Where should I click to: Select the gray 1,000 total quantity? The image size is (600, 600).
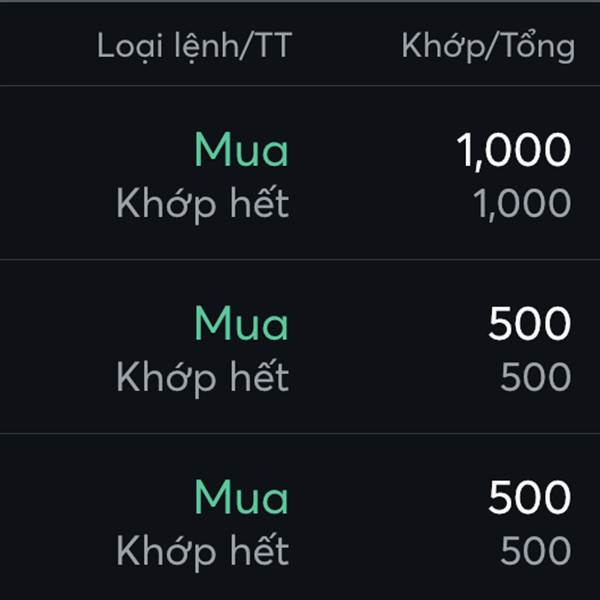point(522,204)
